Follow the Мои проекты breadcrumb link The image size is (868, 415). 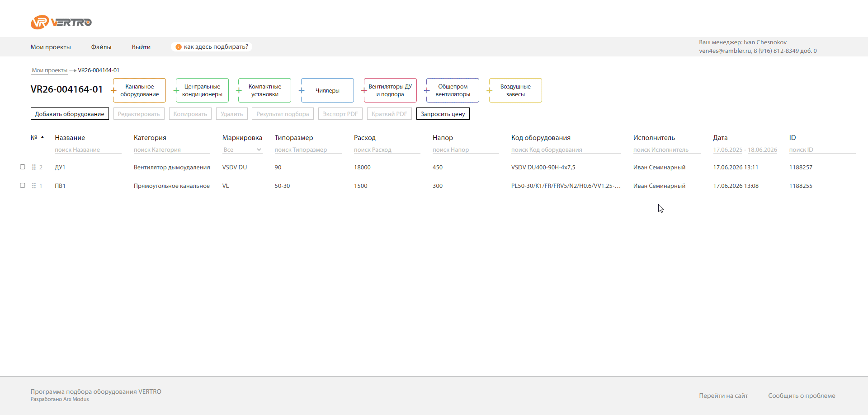pos(49,70)
